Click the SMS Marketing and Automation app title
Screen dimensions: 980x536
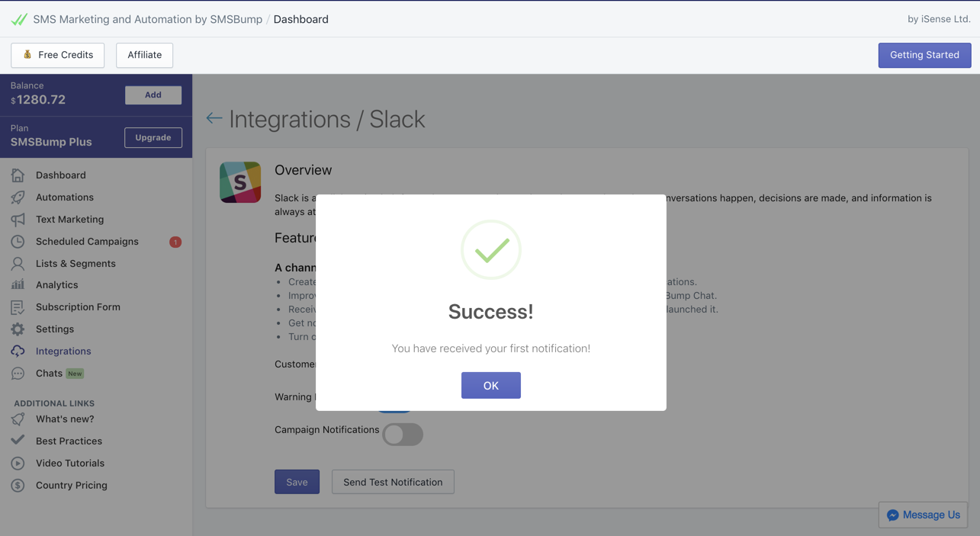click(x=147, y=20)
